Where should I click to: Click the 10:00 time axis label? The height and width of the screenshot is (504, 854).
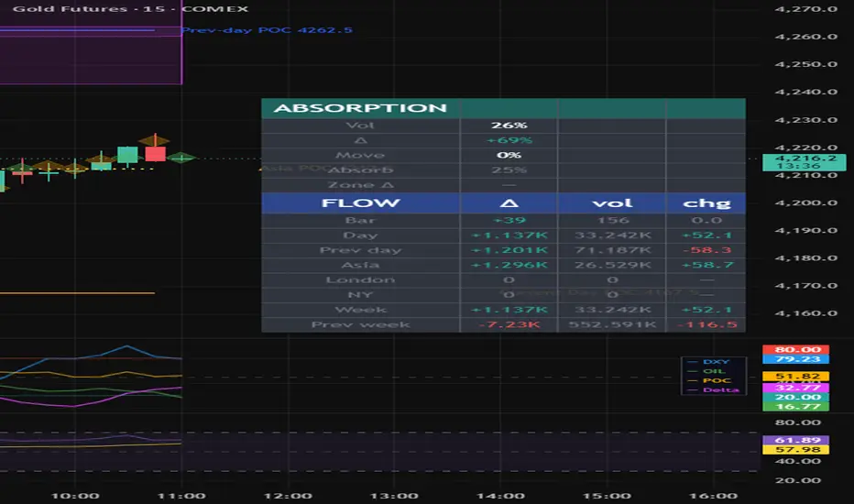click(75, 496)
